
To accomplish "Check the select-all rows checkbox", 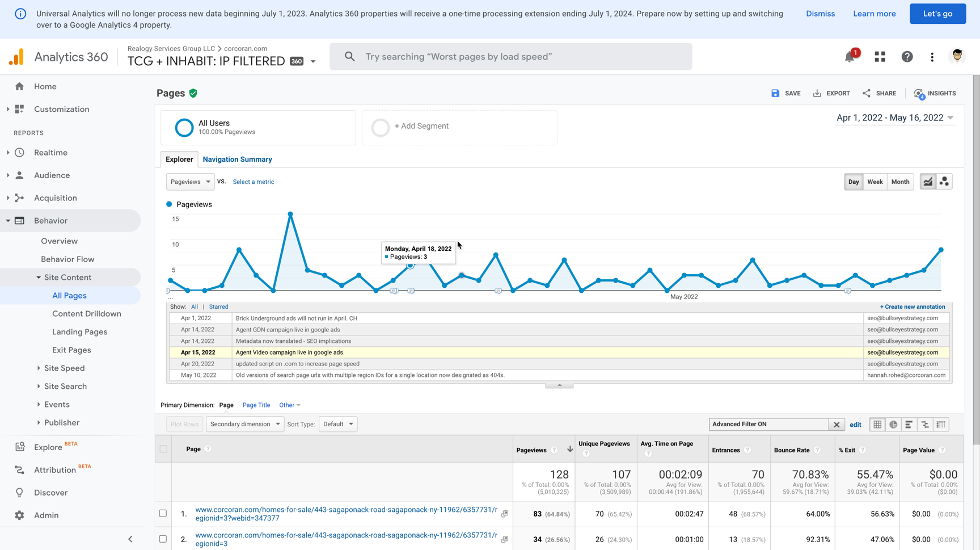I will click(x=163, y=449).
